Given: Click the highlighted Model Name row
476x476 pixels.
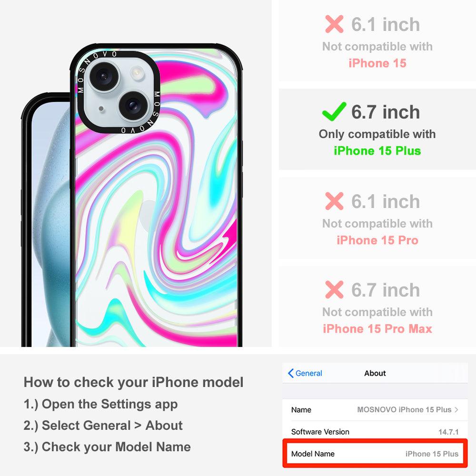Looking at the screenshot, I should pos(375,454).
